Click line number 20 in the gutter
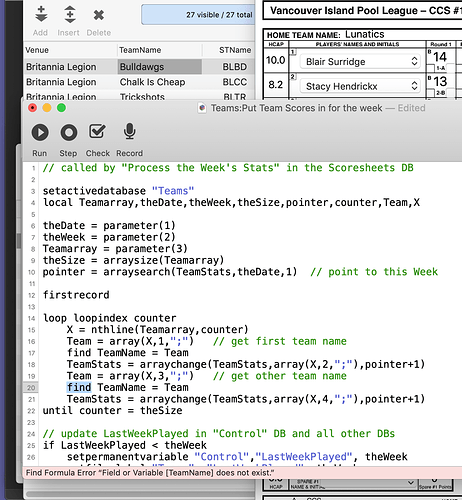 (31, 388)
